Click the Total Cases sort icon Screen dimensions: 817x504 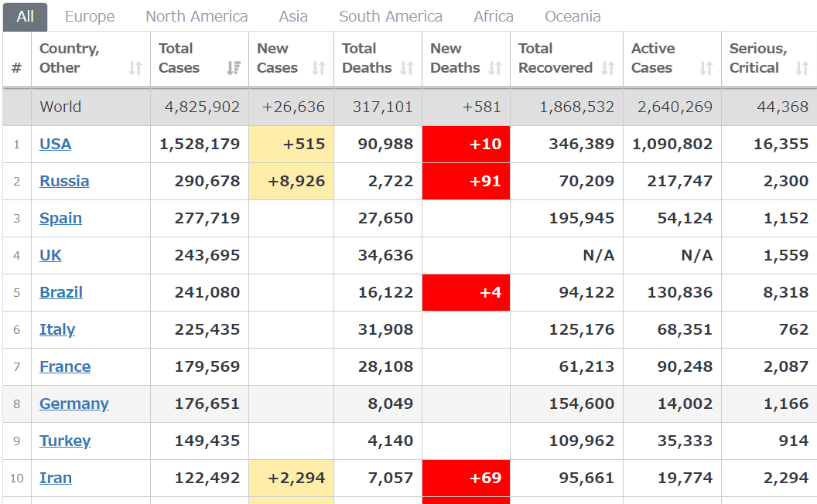coord(234,68)
